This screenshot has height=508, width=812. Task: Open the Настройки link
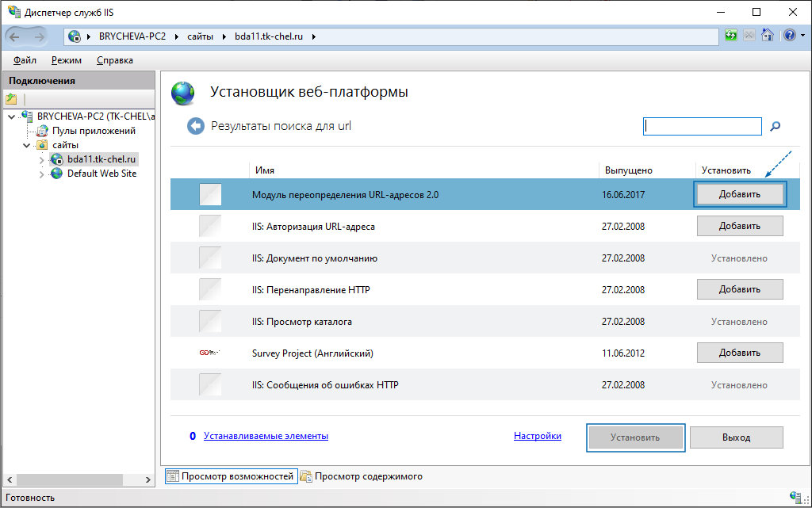538,436
